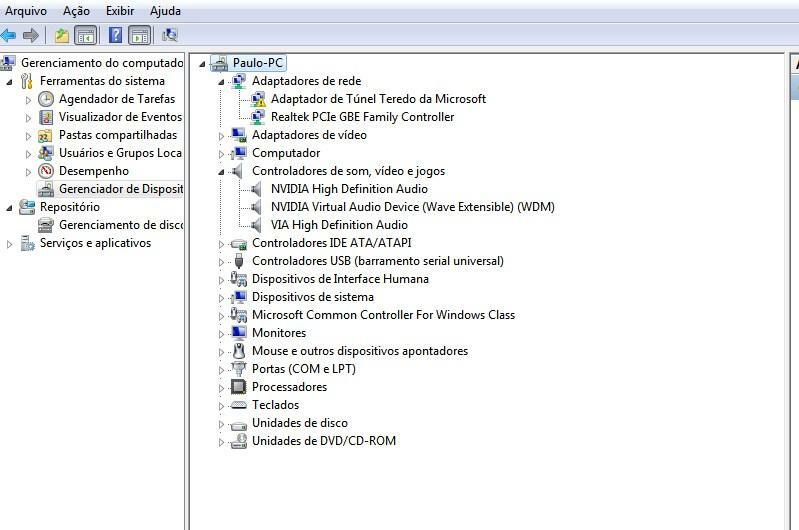Open the Arquivo menu

(25, 11)
